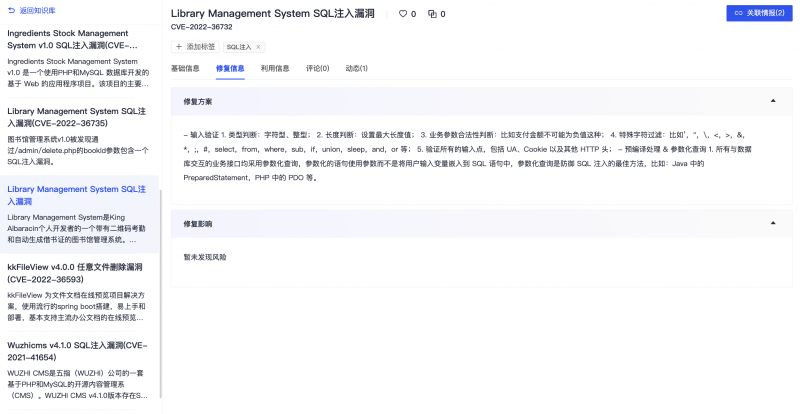The width and height of the screenshot is (800, 414).
Task: Click the plus icon in 添加标签
Action: click(x=179, y=47)
